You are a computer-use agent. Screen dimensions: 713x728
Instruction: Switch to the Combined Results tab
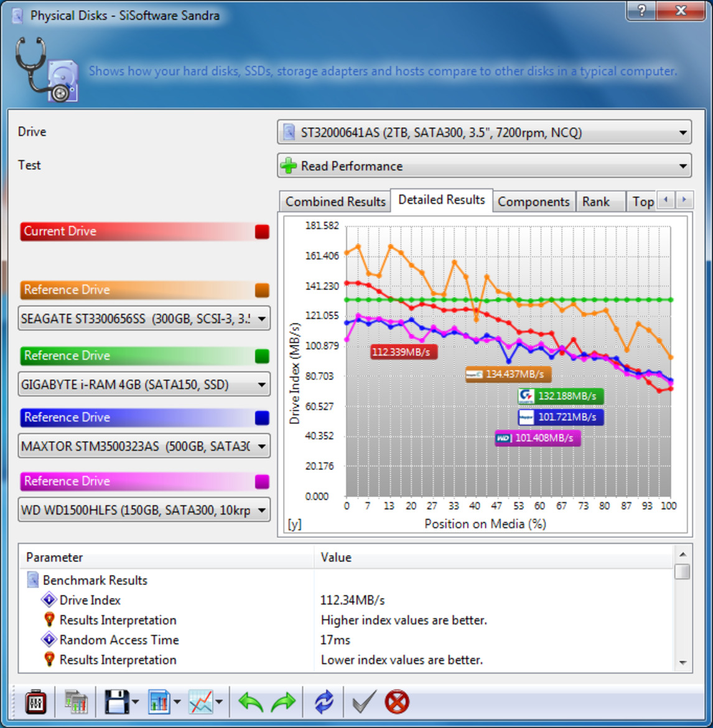tap(335, 202)
